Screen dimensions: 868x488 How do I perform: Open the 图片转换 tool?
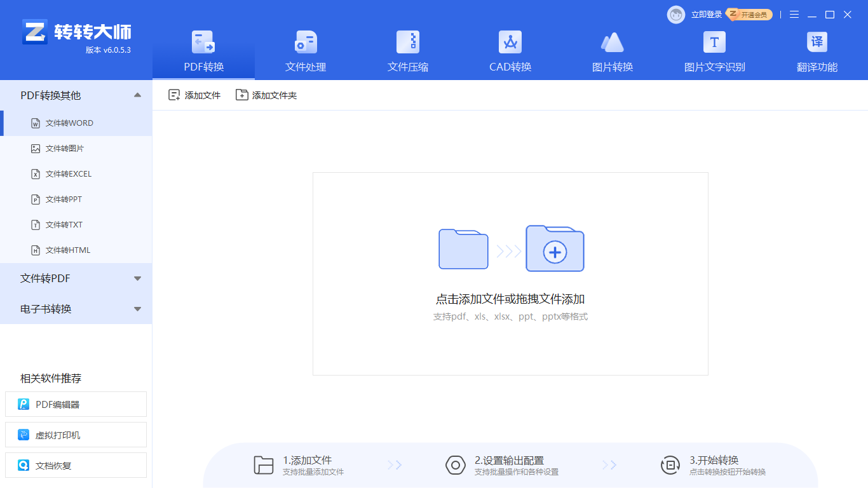point(612,42)
